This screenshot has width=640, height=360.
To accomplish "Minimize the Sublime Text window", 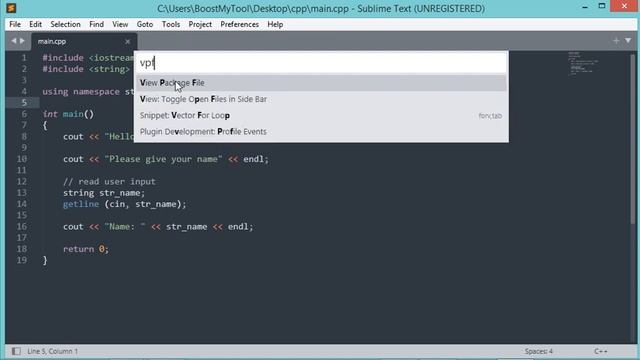I will [585, 7].
